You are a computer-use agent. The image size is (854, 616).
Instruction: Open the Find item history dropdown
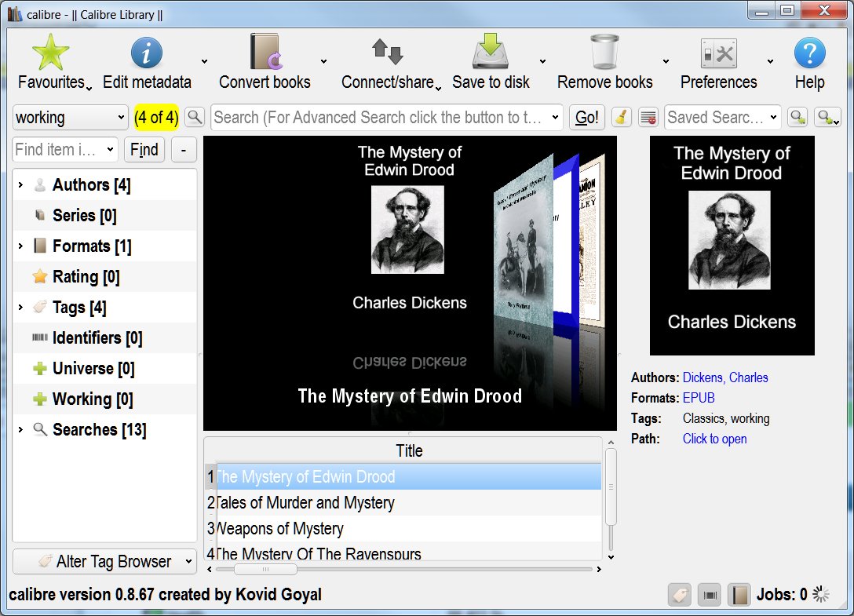coord(110,149)
